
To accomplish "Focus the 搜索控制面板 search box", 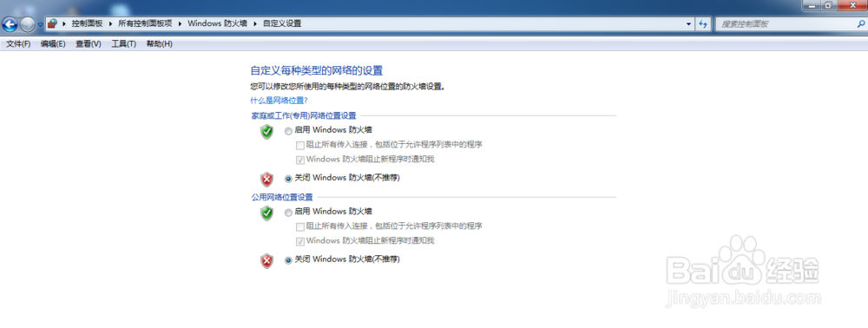I will click(786, 23).
